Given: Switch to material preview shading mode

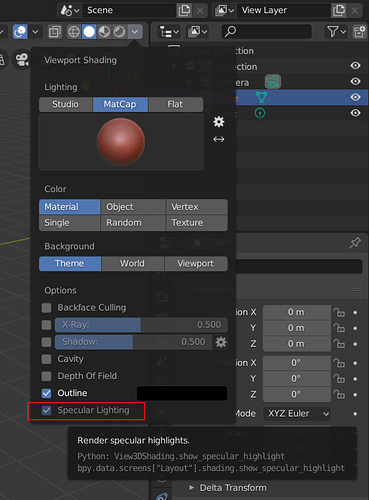Looking at the screenshot, I should point(104,32).
